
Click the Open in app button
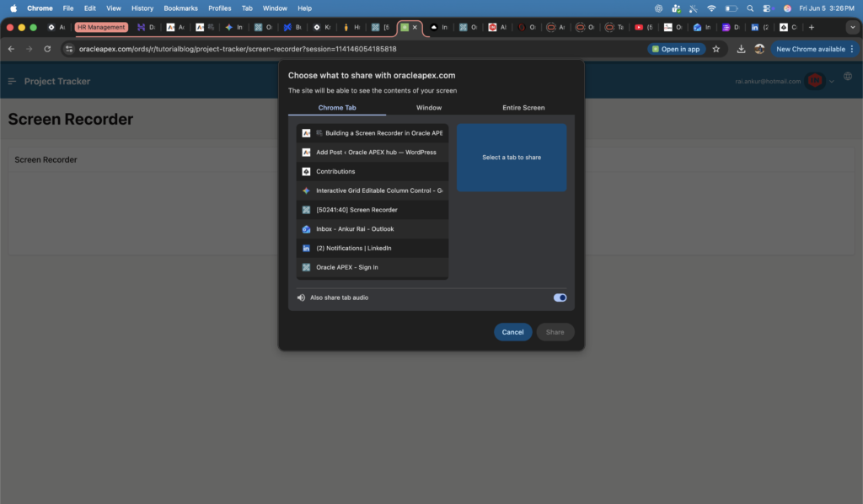coord(676,49)
